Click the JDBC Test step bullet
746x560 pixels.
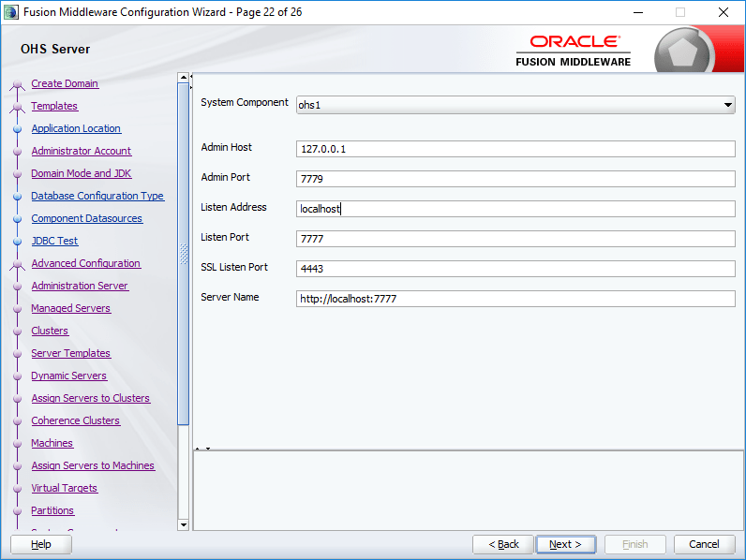coord(18,242)
